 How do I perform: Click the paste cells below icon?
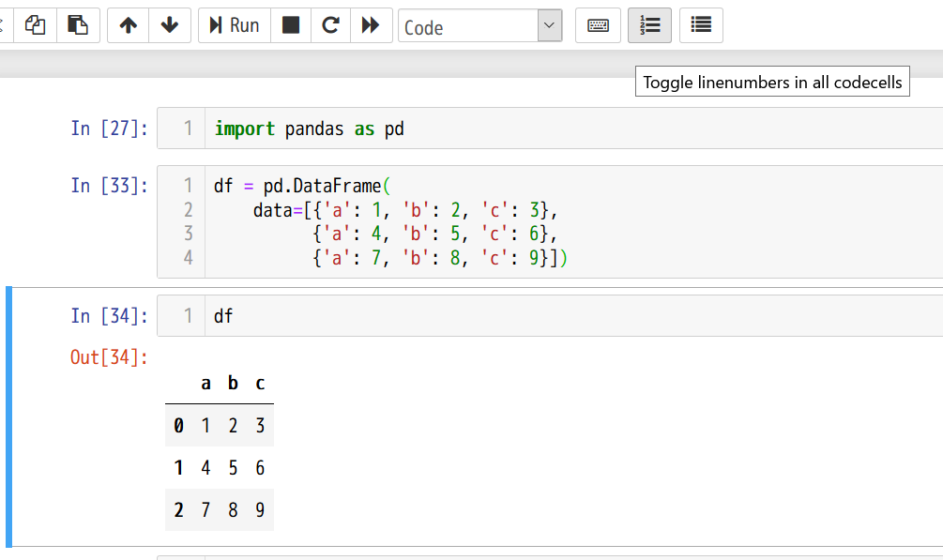click(x=78, y=25)
